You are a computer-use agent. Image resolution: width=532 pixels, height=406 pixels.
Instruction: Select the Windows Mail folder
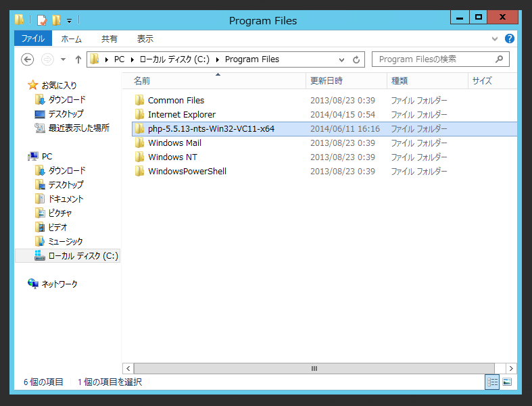coord(174,143)
